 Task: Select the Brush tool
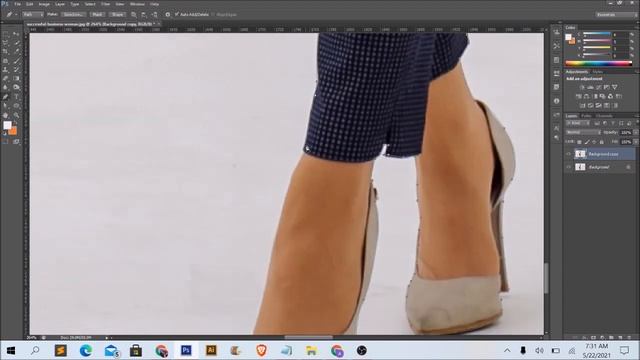click(16, 61)
